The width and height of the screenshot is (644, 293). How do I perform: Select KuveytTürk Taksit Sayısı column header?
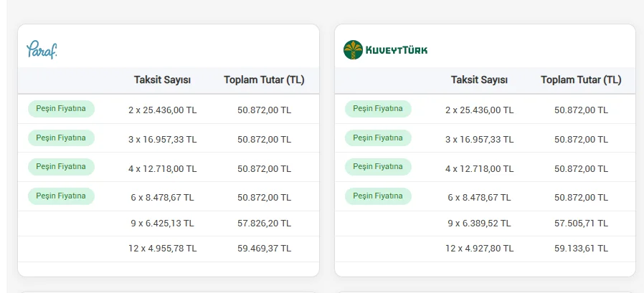click(479, 80)
